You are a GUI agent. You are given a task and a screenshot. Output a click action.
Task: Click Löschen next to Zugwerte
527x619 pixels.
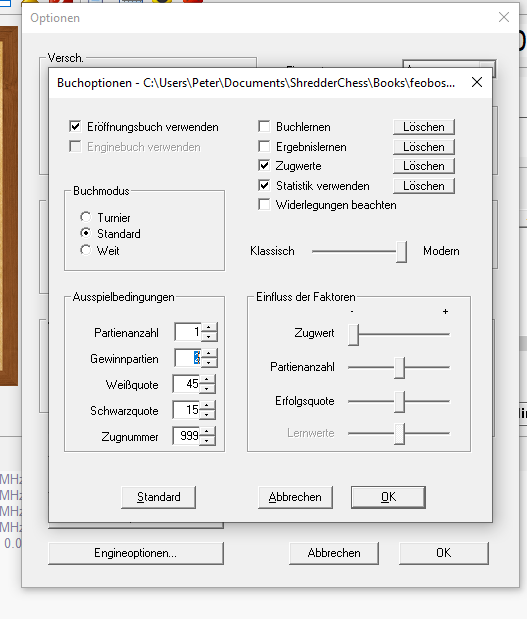coord(424,166)
